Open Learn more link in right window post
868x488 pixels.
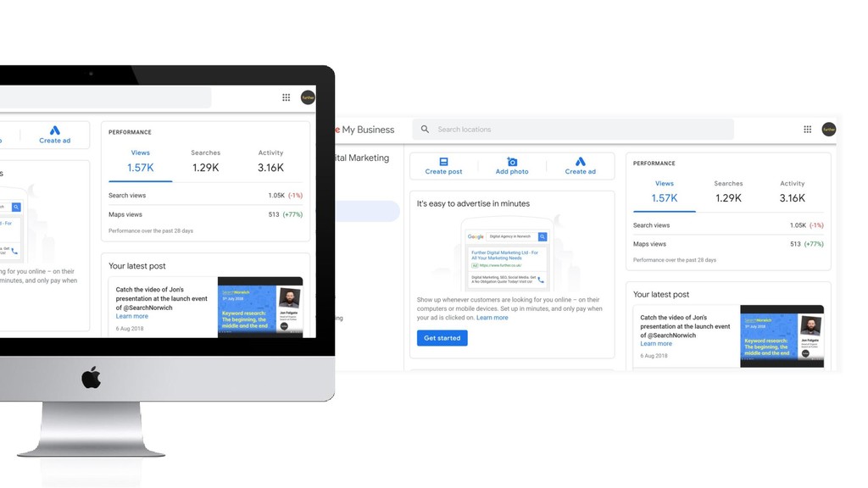point(656,344)
